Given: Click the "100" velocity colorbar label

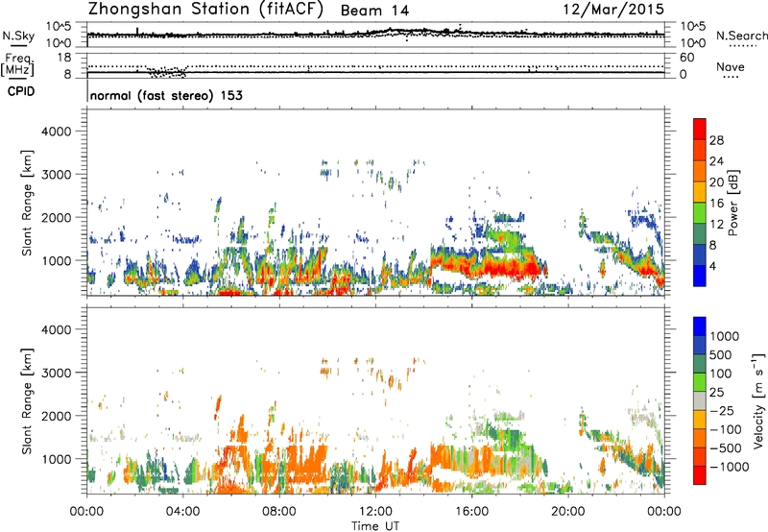Looking at the screenshot, I should [721, 374].
